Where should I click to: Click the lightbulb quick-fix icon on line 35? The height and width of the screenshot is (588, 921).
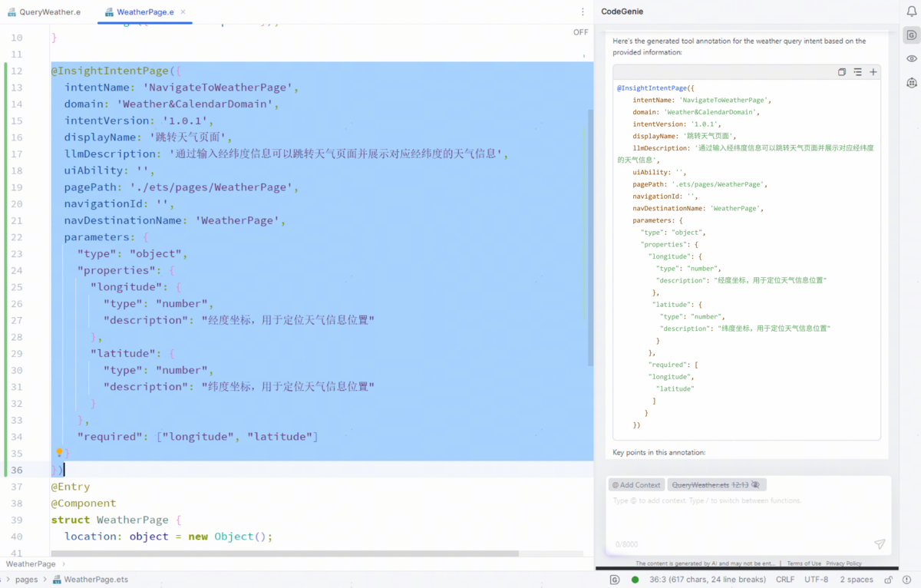[x=59, y=453]
